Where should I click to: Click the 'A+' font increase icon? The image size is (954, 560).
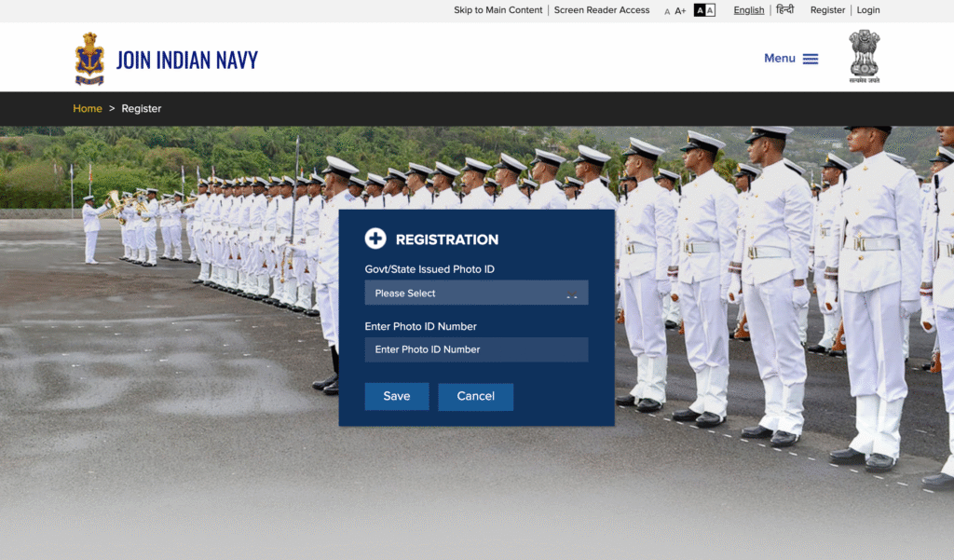(x=680, y=9)
